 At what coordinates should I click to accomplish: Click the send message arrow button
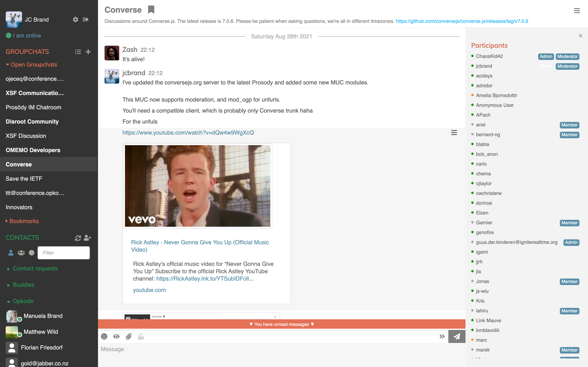click(x=457, y=337)
